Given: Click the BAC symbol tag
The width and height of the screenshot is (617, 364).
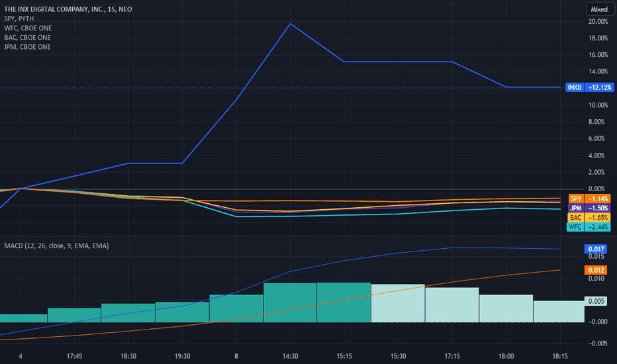Looking at the screenshot, I should point(575,218).
